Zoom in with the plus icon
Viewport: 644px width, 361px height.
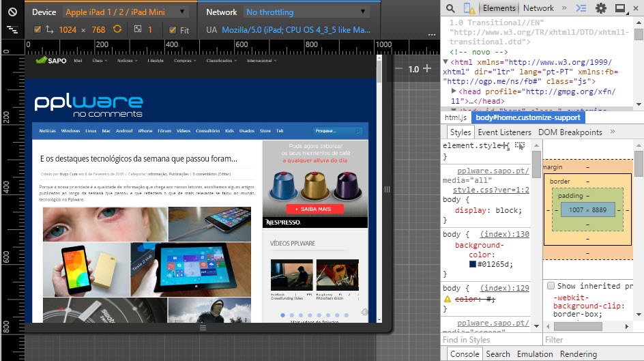click(x=427, y=68)
